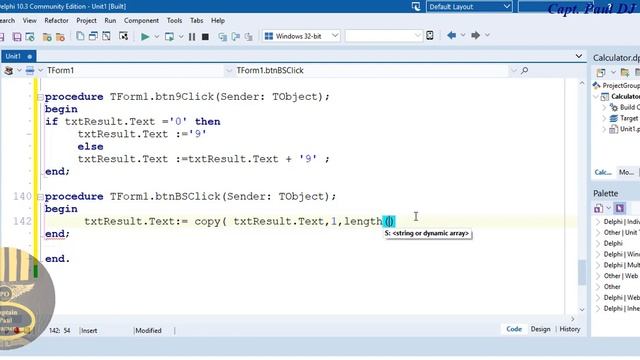This screenshot has width=640, height=360.
Task: Click the method search magnifier icon
Action: coord(524,71)
